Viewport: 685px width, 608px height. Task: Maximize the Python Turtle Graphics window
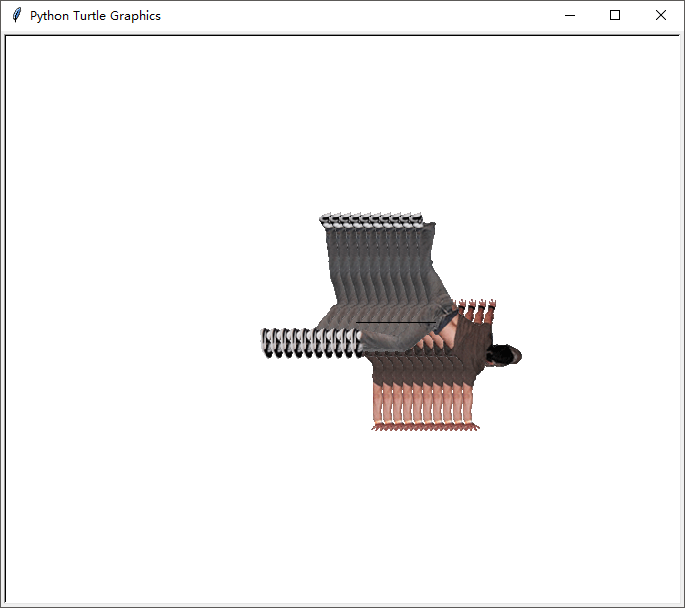[615, 15]
